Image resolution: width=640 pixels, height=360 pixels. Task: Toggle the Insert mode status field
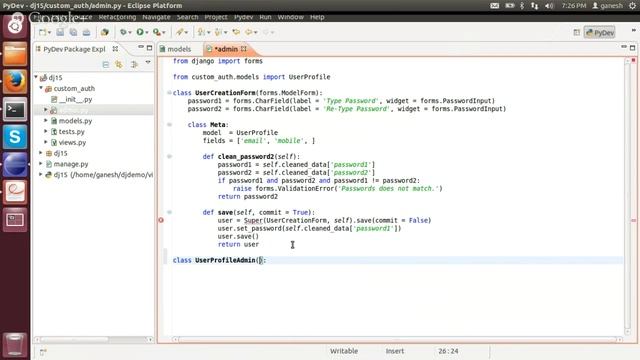395,351
